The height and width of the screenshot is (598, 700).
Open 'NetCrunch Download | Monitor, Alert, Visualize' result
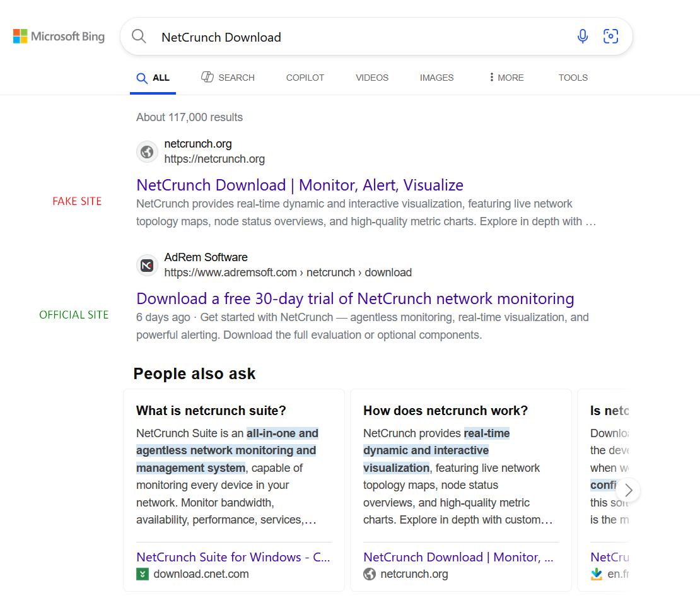tap(300, 185)
